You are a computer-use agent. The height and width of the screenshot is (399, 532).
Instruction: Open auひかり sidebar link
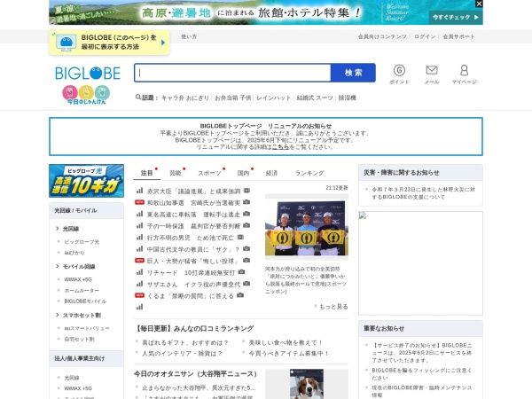(74, 253)
